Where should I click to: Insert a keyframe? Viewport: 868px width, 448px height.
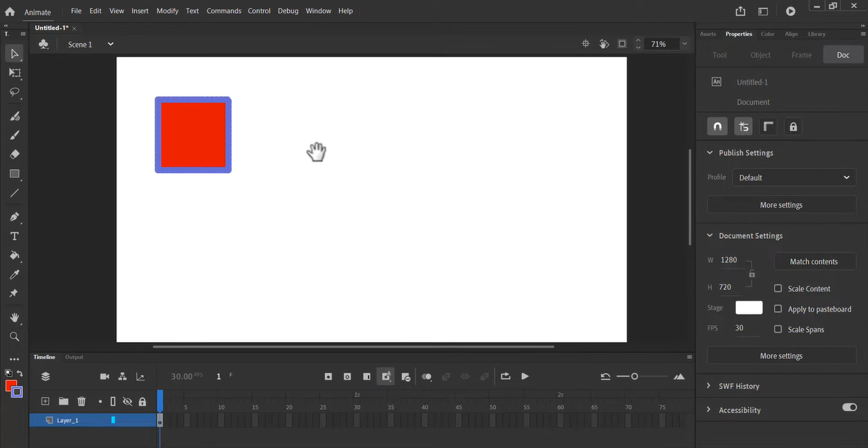point(328,377)
